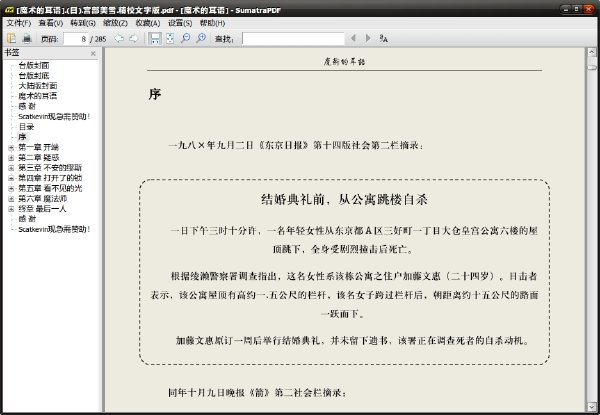Close the bookmarks sidebar panel
The width and height of the screenshot is (600, 415).
coord(93,54)
